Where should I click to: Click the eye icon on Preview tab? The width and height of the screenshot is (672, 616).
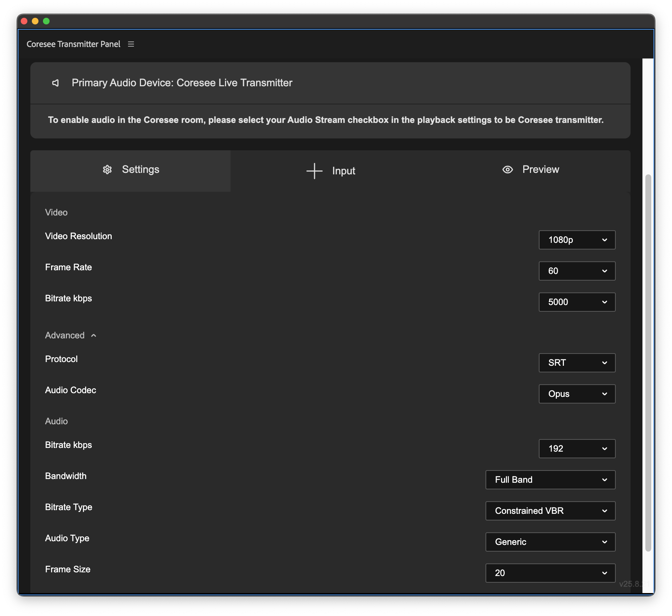click(508, 170)
